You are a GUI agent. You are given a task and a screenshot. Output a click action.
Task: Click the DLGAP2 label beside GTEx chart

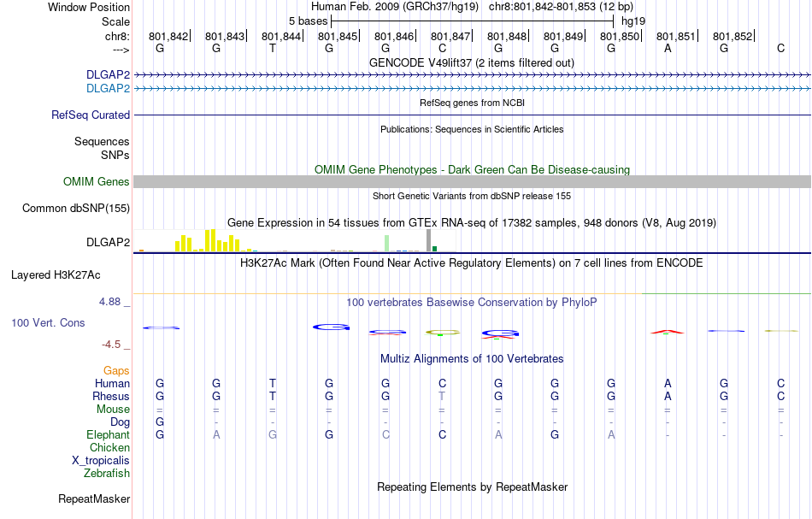(x=108, y=243)
